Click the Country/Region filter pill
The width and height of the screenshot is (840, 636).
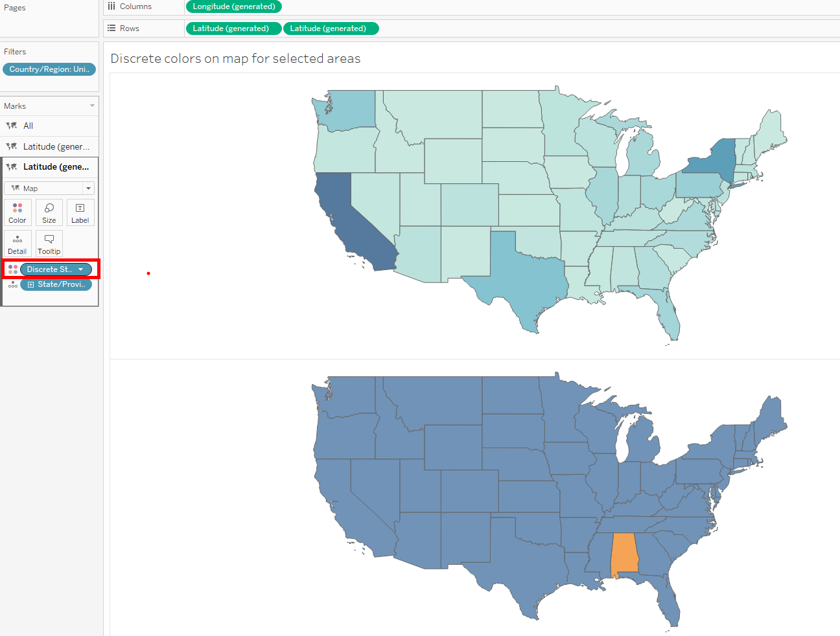[x=49, y=69]
